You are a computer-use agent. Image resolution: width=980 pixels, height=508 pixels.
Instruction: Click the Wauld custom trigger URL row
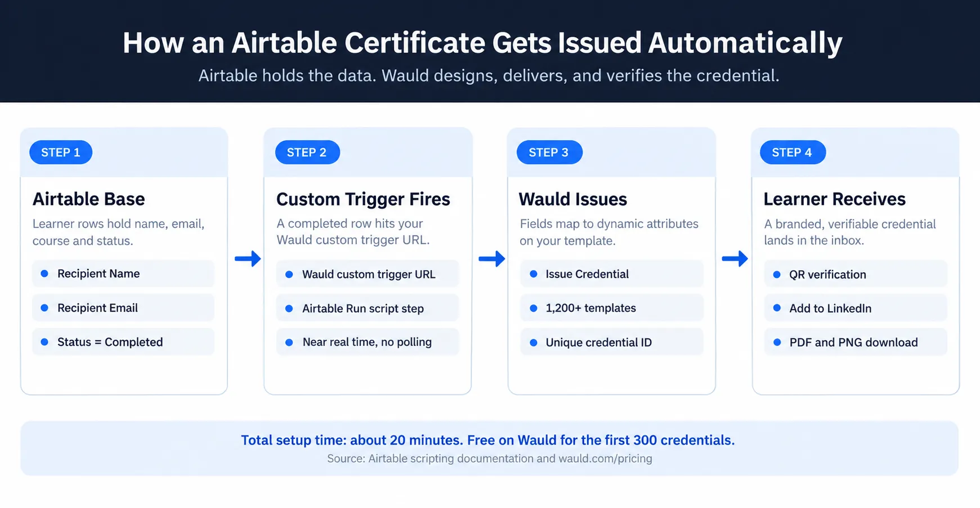click(368, 274)
